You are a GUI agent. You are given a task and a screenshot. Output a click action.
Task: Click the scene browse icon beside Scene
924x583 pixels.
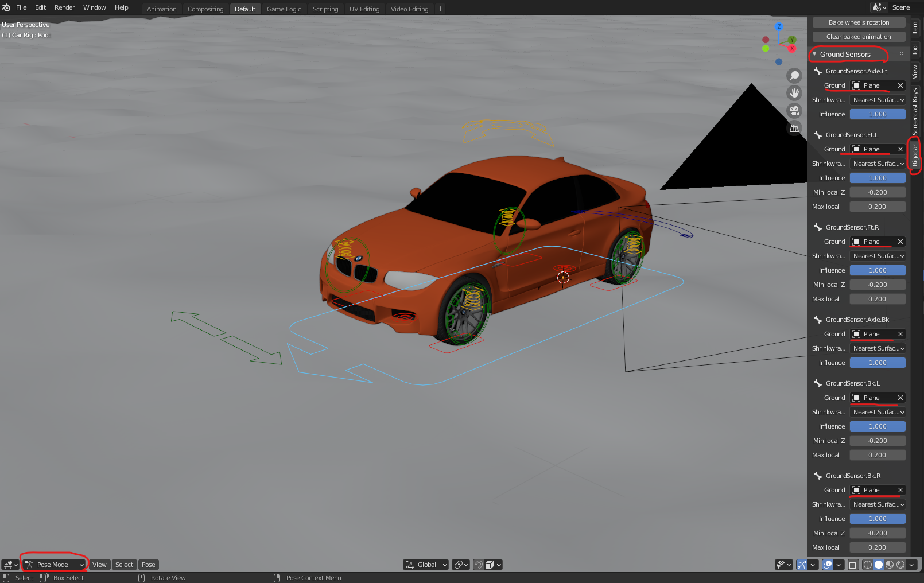(879, 7)
